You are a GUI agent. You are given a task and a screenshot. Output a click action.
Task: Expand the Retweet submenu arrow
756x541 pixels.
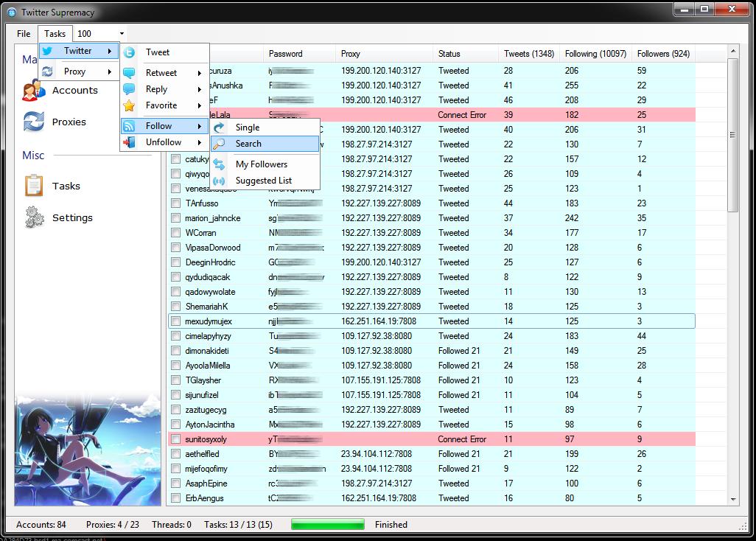pos(199,73)
